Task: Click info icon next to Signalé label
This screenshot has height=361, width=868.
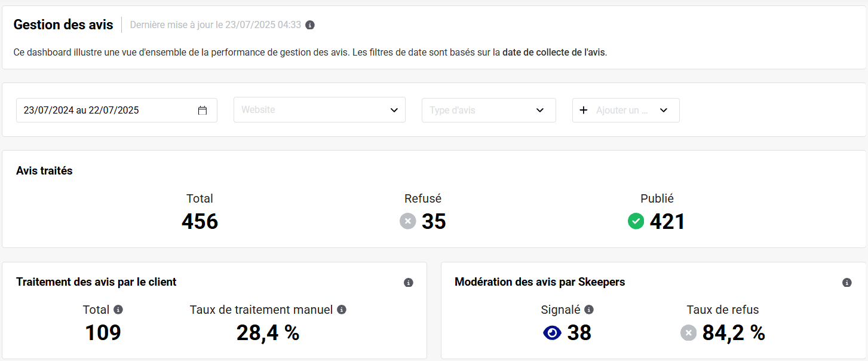Action: [589, 310]
